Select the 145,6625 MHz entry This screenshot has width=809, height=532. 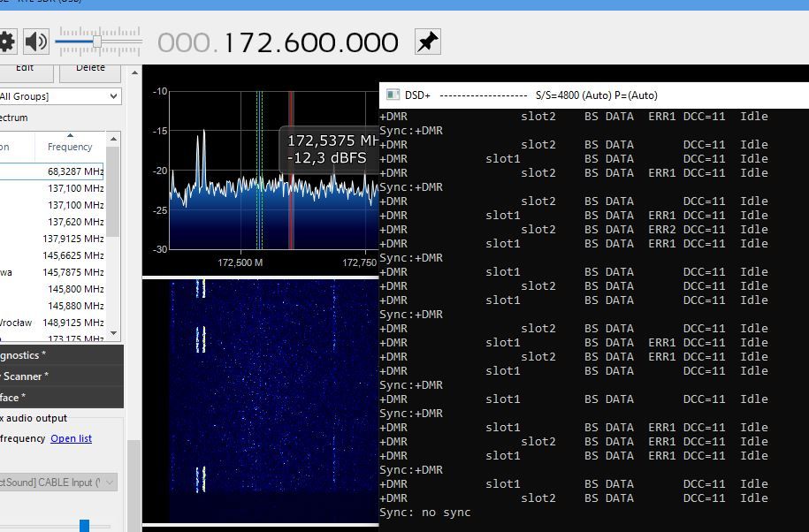click(51, 255)
